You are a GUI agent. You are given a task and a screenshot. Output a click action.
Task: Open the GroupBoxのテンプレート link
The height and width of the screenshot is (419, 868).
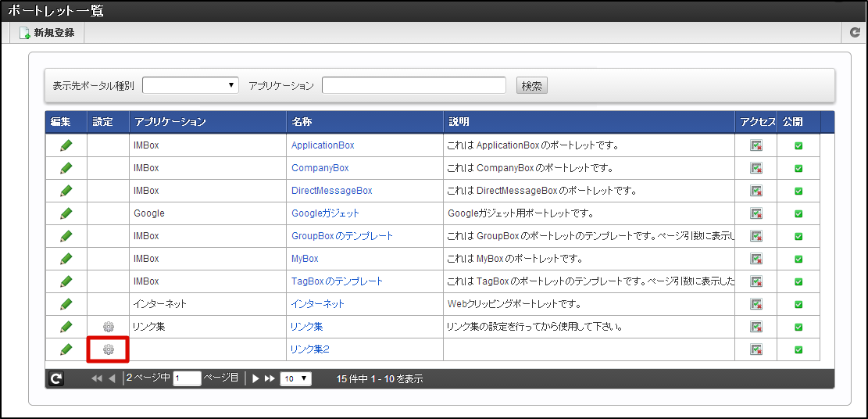342,236
